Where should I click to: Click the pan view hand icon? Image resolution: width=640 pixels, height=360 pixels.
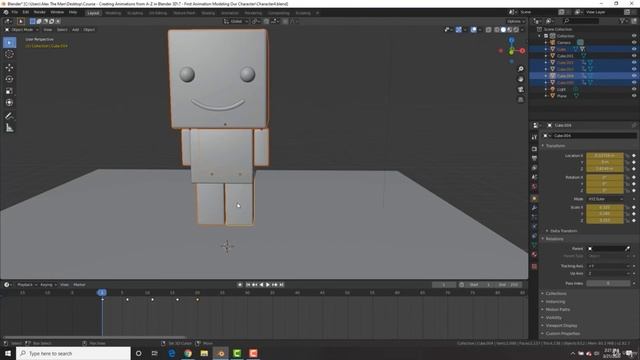[520, 79]
